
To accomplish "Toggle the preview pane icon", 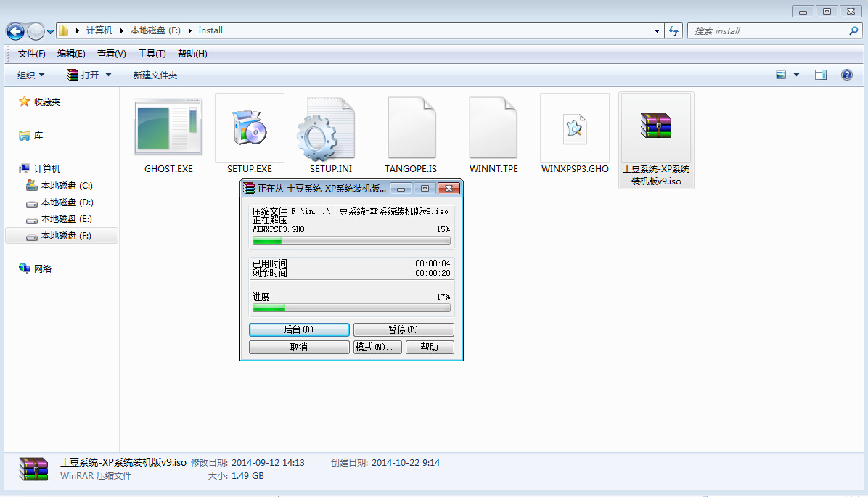I will click(x=820, y=75).
